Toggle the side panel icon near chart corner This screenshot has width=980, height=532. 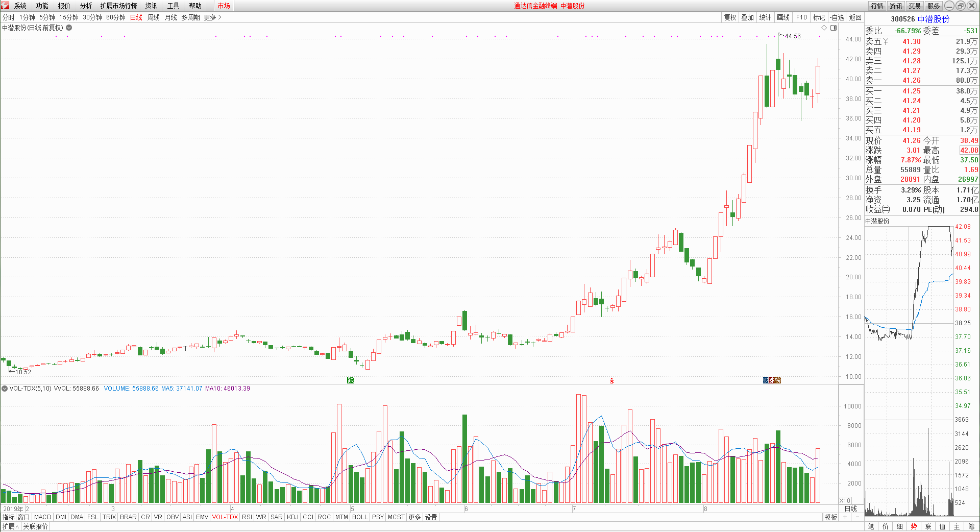(834, 28)
